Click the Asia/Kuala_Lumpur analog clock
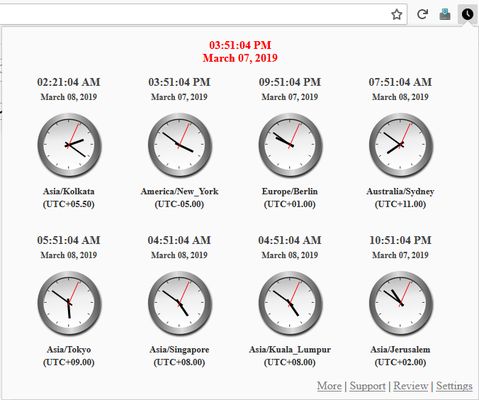This screenshot has height=400, width=479. (x=291, y=303)
